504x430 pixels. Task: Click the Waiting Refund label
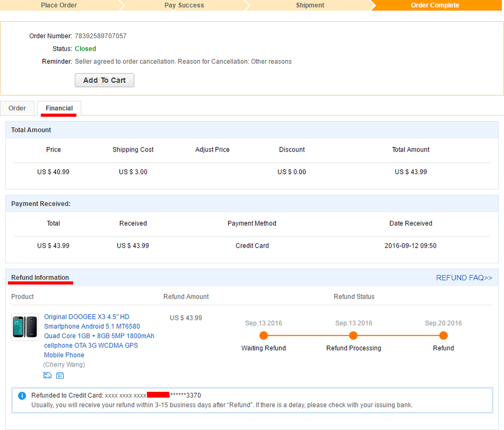click(264, 348)
